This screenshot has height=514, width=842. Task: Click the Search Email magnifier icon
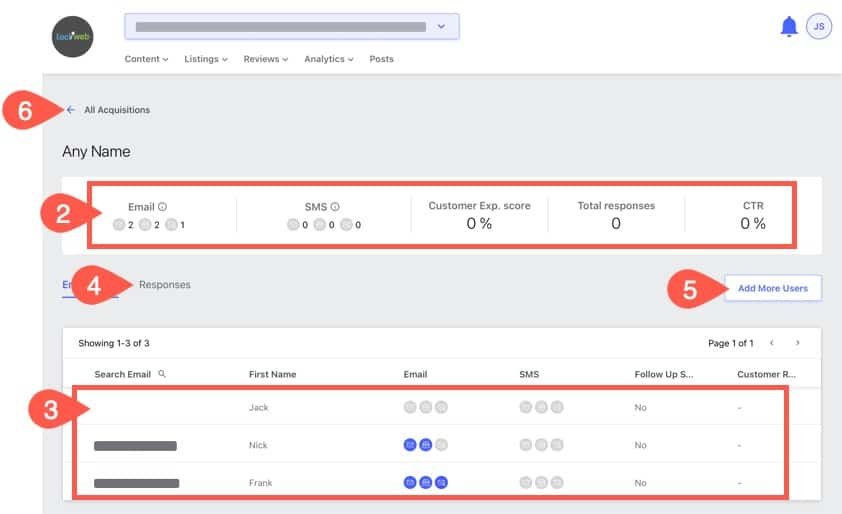point(162,373)
